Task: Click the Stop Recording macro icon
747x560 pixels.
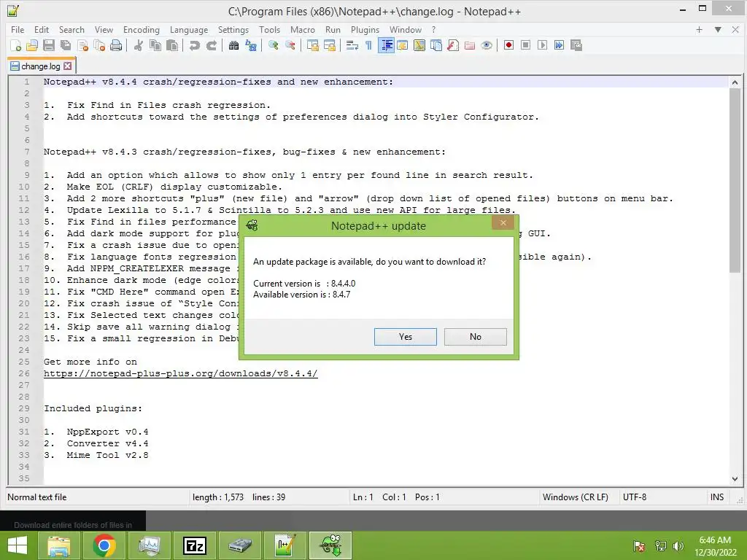Action: (x=525, y=45)
